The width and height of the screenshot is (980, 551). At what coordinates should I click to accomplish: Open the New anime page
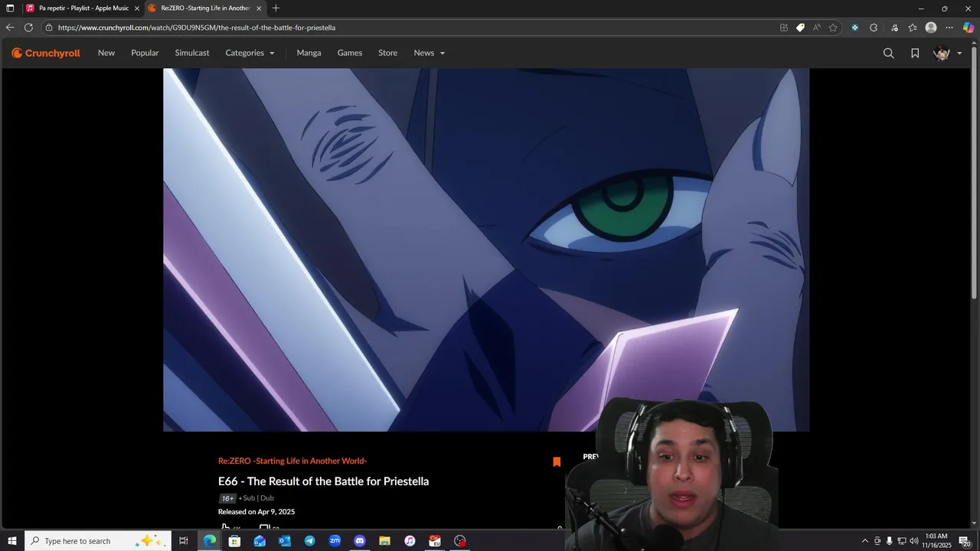point(106,53)
